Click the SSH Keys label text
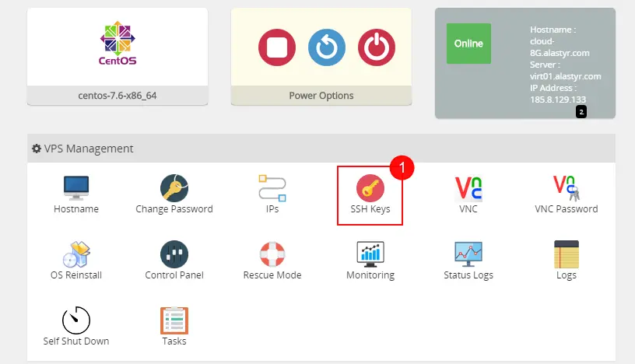 370,209
